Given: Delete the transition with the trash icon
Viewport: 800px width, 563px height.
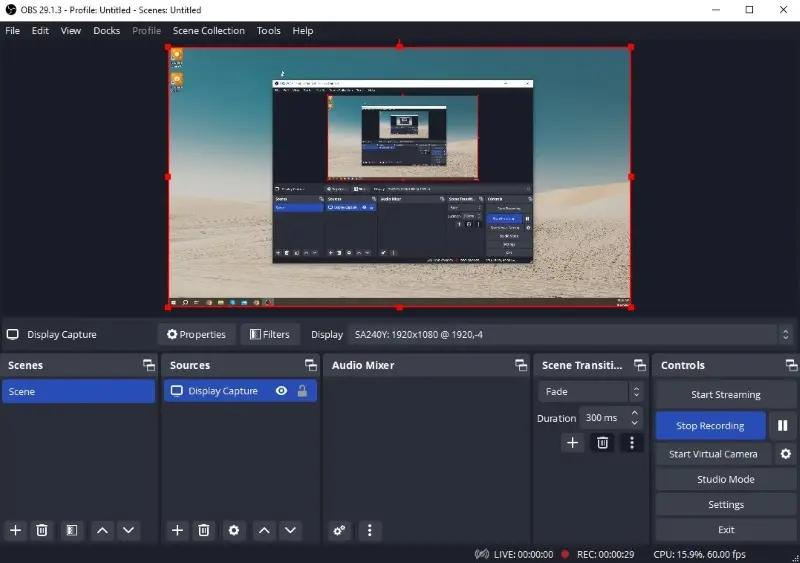Looking at the screenshot, I should [x=603, y=443].
